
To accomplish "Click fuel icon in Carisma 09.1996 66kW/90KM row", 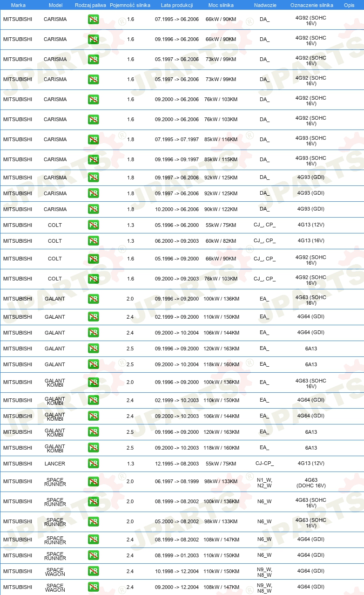I will coord(93,40).
